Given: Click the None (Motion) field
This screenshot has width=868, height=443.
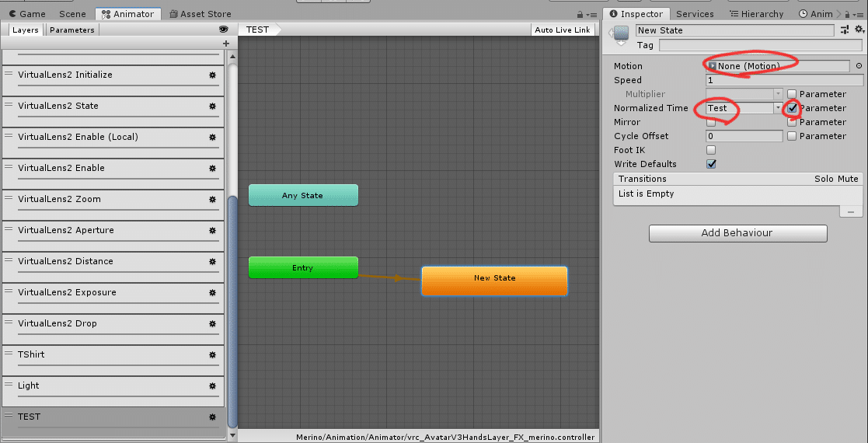Looking at the screenshot, I should click(777, 67).
